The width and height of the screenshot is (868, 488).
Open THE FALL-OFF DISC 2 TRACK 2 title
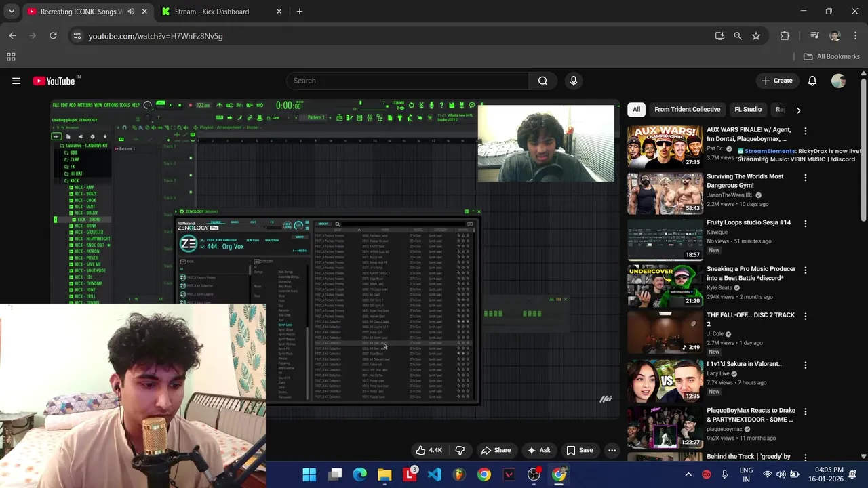[x=751, y=319]
